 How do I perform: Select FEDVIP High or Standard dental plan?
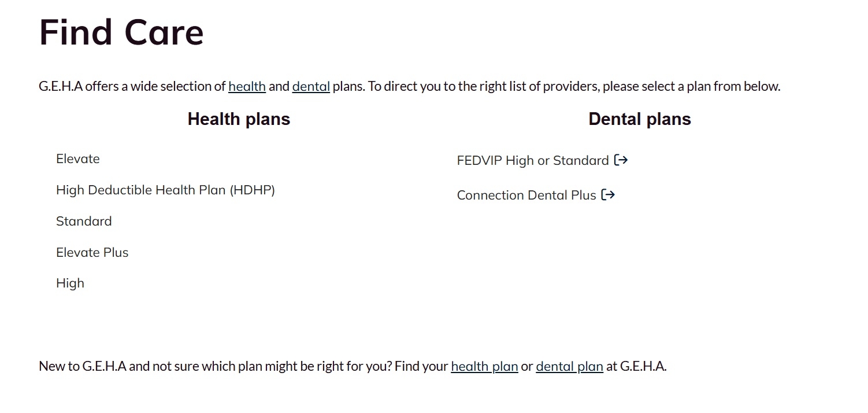(532, 160)
